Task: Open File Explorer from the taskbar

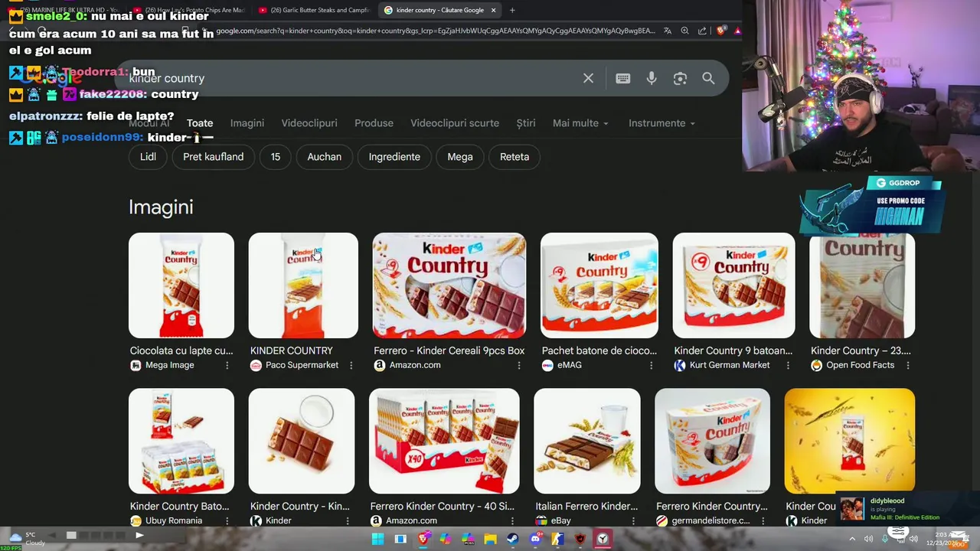Action: coord(490,539)
